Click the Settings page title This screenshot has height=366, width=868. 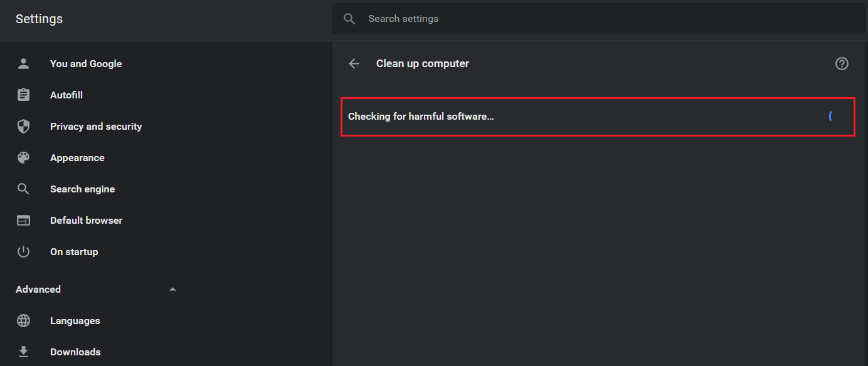(39, 19)
